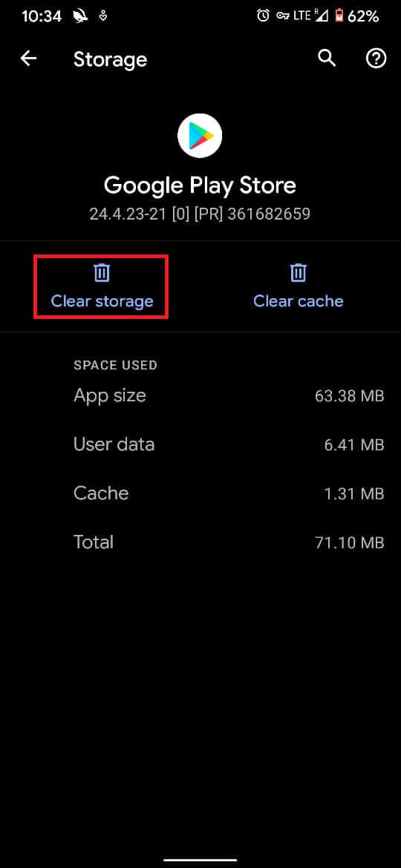The height and width of the screenshot is (868, 401).
Task: Click the Clear cache button label
Action: 299,301
